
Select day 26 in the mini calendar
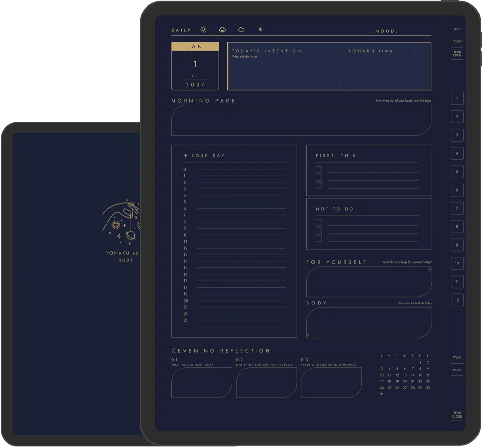point(397,388)
